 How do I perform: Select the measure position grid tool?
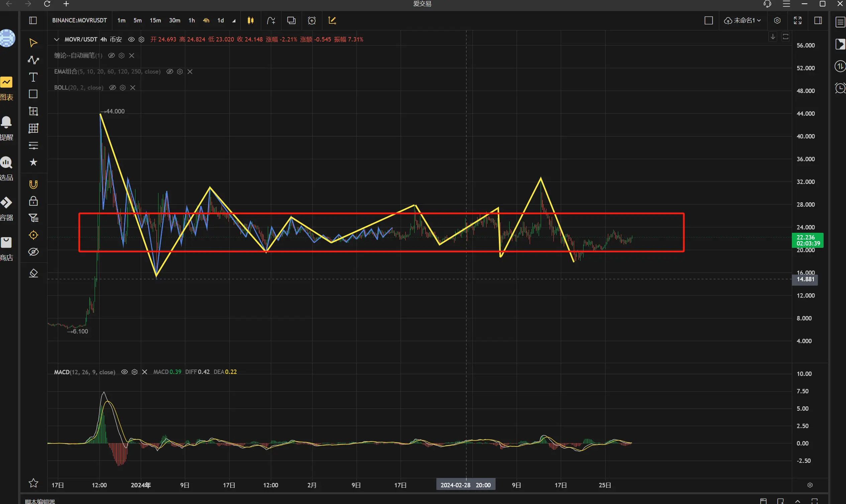click(x=33, y=111)
